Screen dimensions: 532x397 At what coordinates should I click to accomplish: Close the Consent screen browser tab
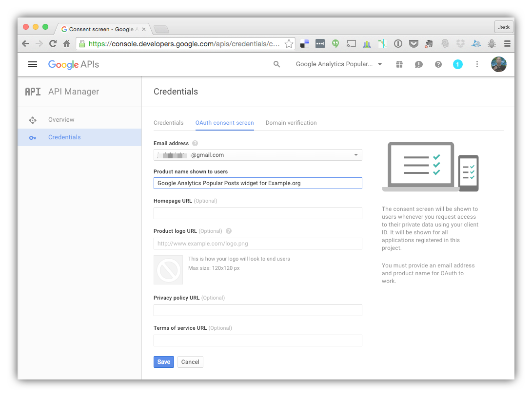point(144,29)
